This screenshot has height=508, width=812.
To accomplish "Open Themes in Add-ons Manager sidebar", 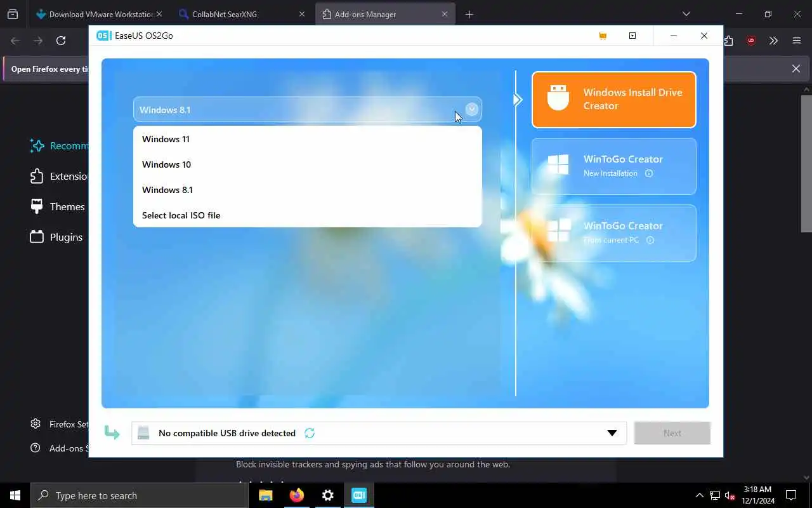I will 58,206.
